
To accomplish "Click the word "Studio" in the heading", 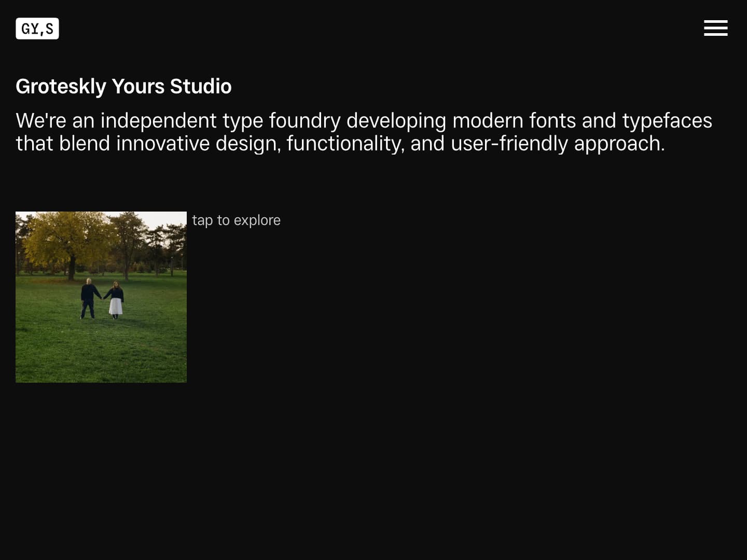I will pos(201,87).
